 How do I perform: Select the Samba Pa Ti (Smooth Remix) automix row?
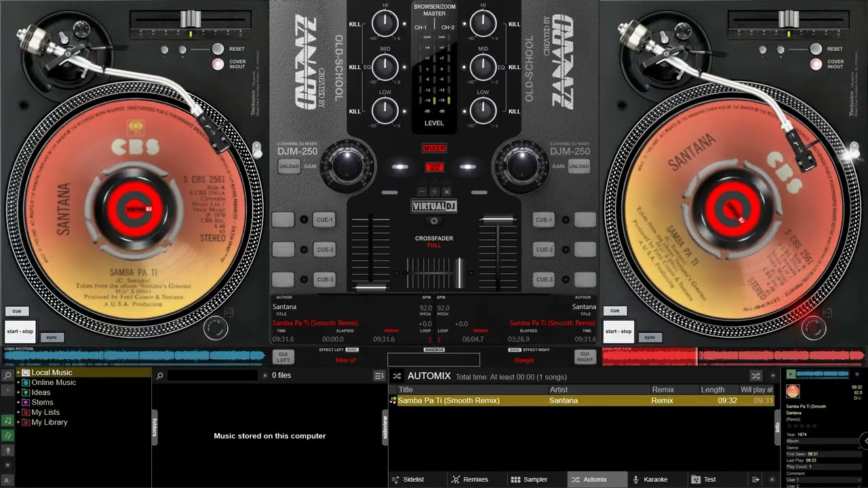(x=581, y=401)
